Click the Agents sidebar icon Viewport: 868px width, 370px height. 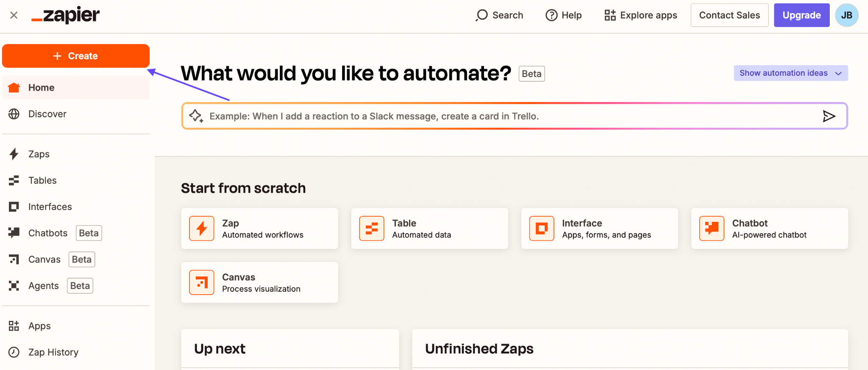[x=14, y=286]
